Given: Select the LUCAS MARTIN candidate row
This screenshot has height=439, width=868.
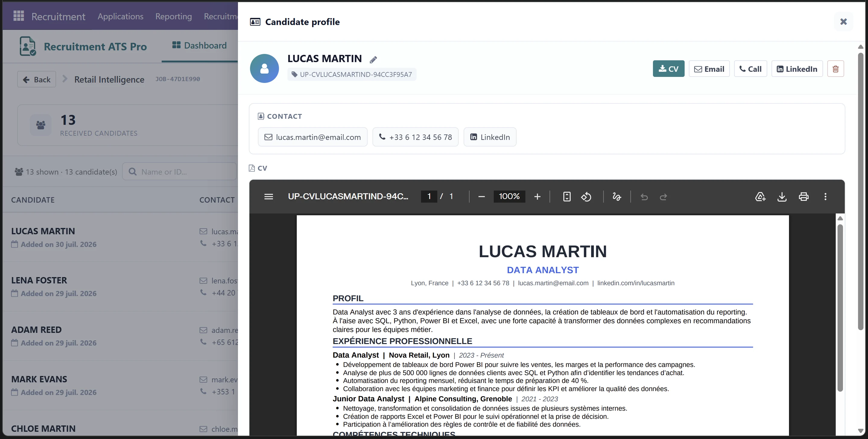Looking at the screenshot, I should (120, 238).
